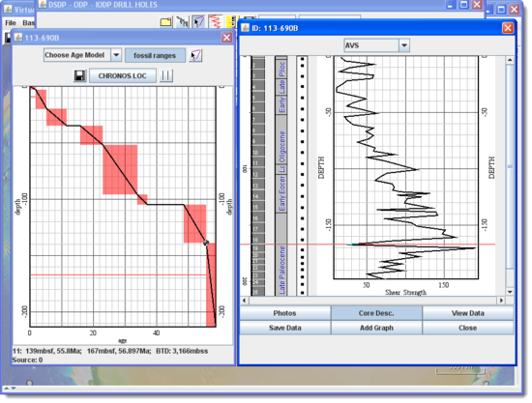The height and width of the screenshot is (403, 532).
Task: Click the Oligocene epoch label
Action: tap(281, 147)
